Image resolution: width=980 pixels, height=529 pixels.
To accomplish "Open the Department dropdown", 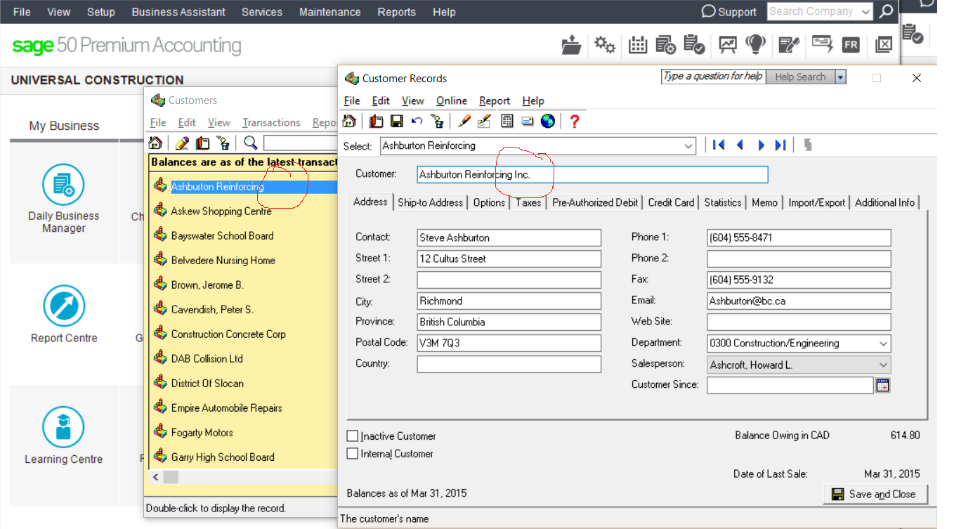I will click(x=883, y=344).
